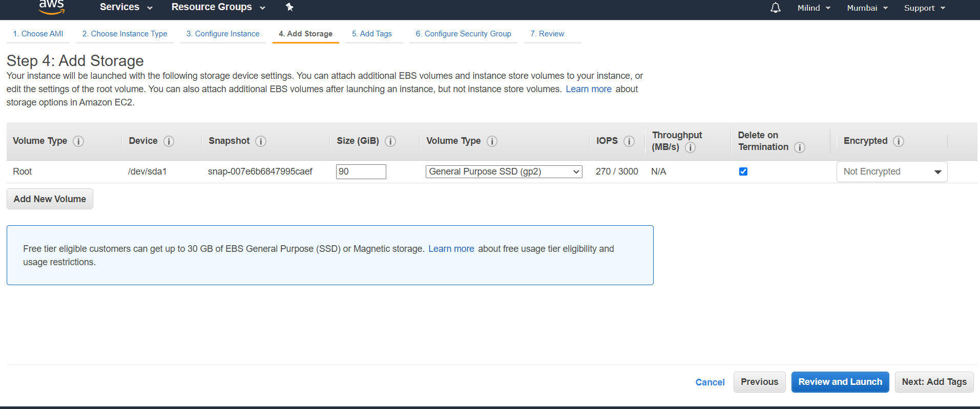Open General Purpose SSD (gp2) volume type dropdown
Image resolution: width=980 pixels, height=409 pixels.
click(504, 171)
